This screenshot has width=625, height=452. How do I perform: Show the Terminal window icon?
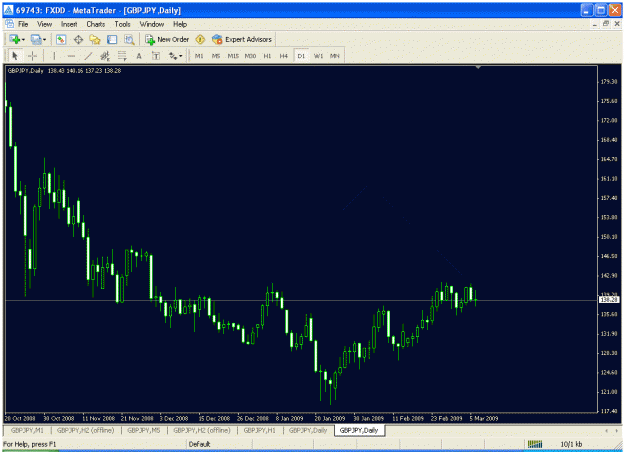point(112,39)
